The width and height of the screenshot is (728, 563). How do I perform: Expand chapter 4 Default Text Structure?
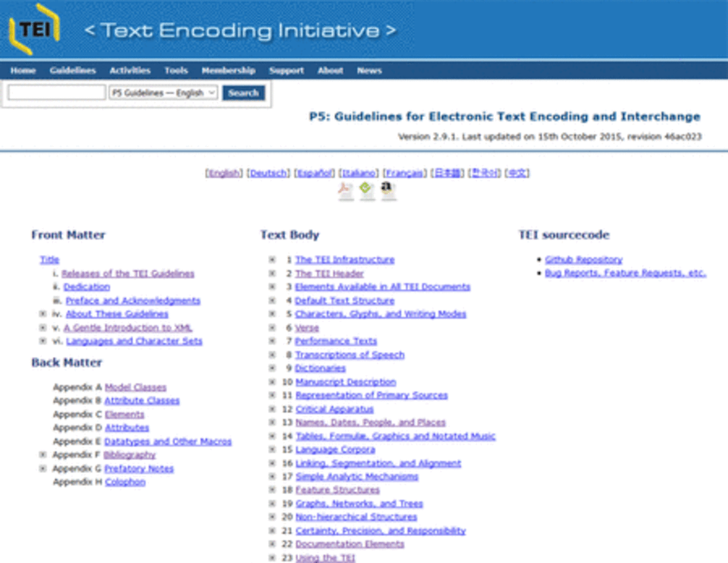272,300
